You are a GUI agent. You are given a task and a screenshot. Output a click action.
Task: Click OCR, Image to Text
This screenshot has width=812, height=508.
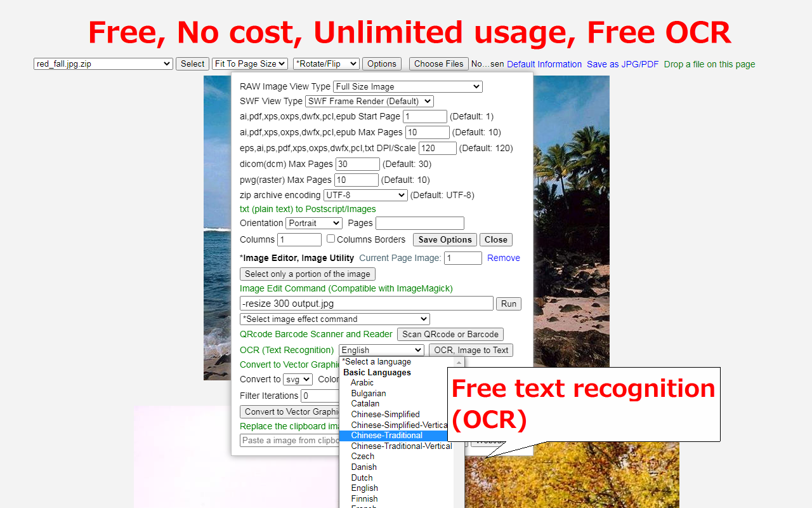tap(471, 350)
